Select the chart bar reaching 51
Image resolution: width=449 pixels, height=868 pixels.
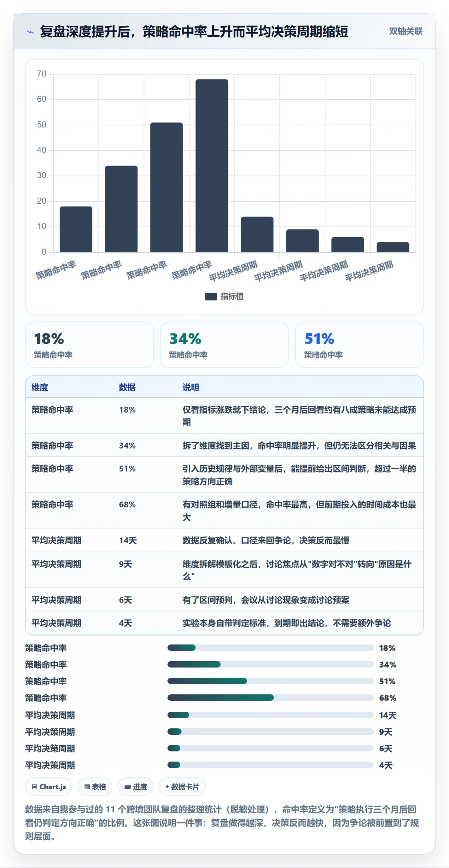(x=167, y=187)
